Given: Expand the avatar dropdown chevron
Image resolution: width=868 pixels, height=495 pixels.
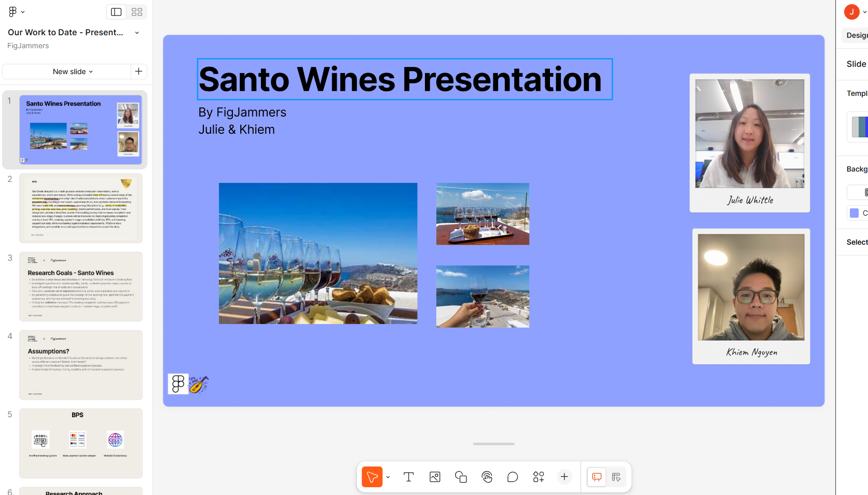Looking at the screenshot, I should [864, 12].
